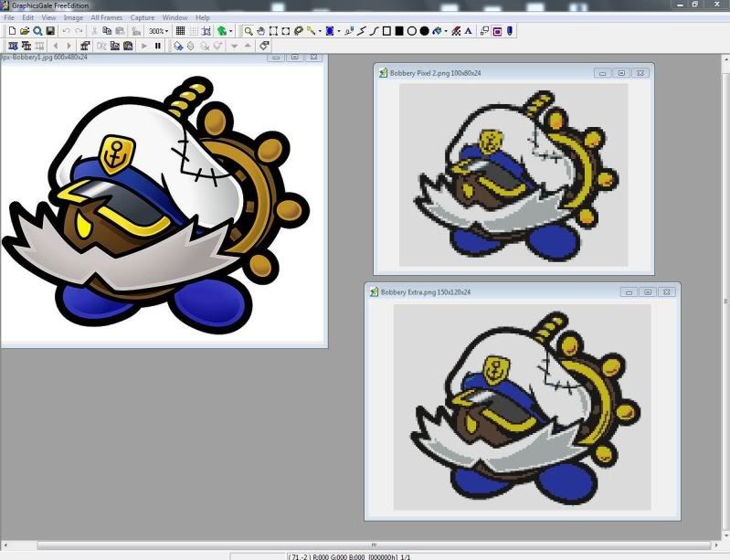This screenshot has width=730, height=560.
Task: Select the Zoom magnifier tool
Action: tap(249, 31)
